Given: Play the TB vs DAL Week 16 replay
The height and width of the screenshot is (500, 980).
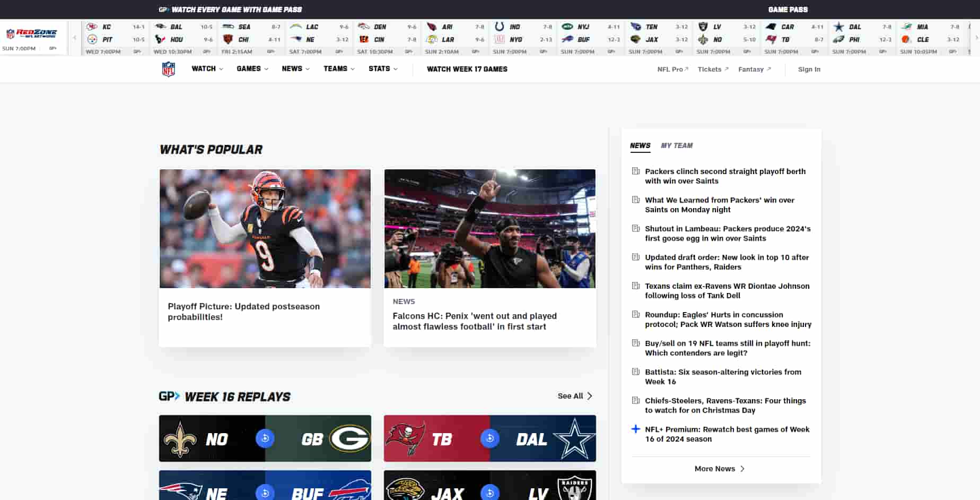Looking at the screenshot, I should [489, 439].
